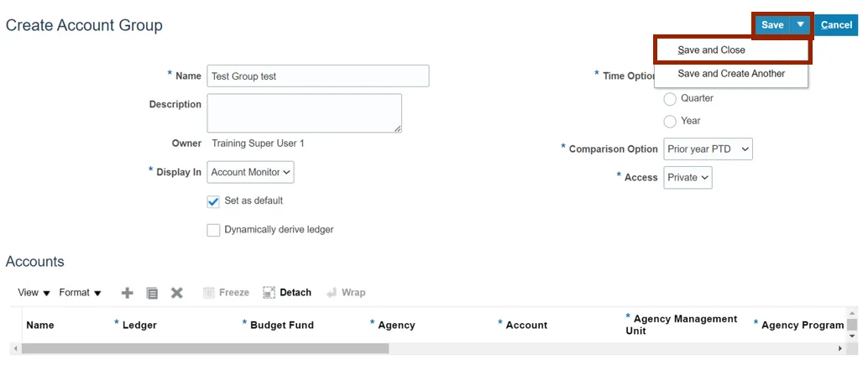Enable Dynamically derive ledger checkbox

(x=213, y=230)
